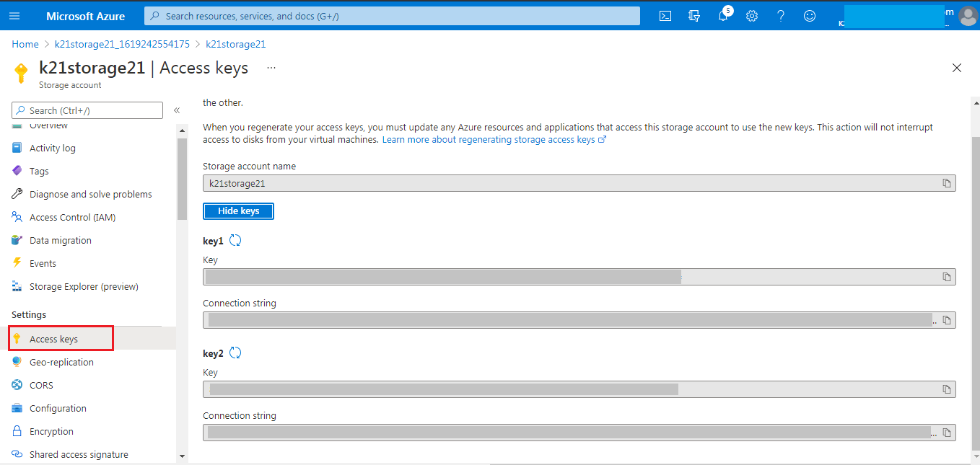Open Cloud Shell from the top bar

point(665,16)
